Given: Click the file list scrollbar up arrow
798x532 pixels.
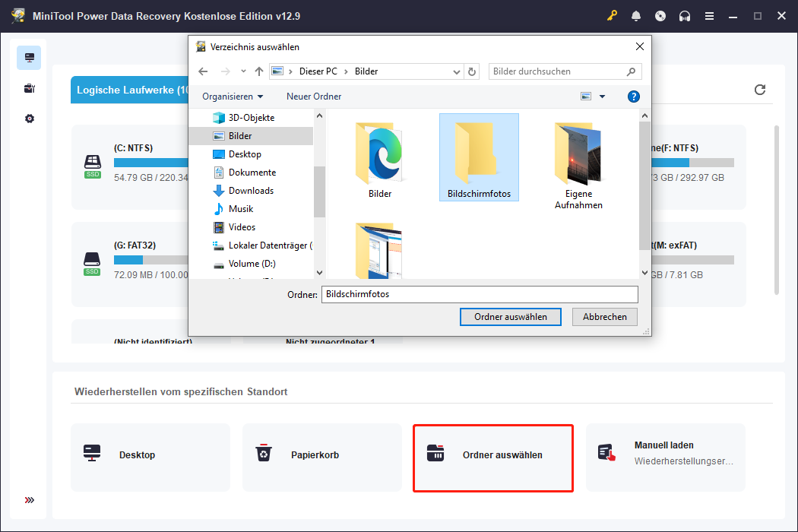Looking at the screenshot, I should (644, 116).
